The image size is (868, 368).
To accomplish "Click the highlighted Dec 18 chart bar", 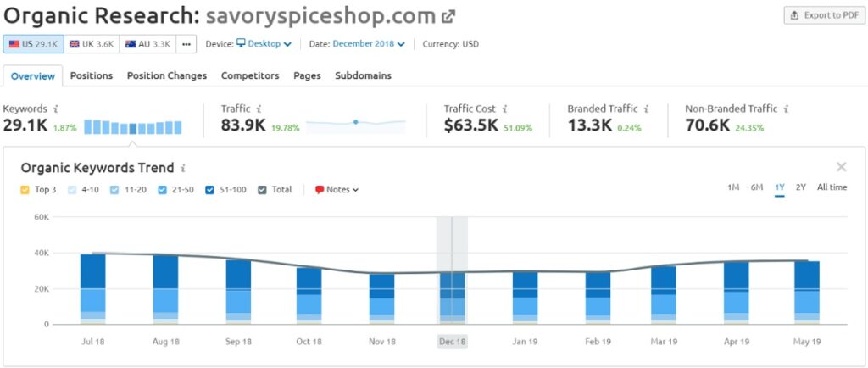I will pyautogui.click(x=453, y=298).
